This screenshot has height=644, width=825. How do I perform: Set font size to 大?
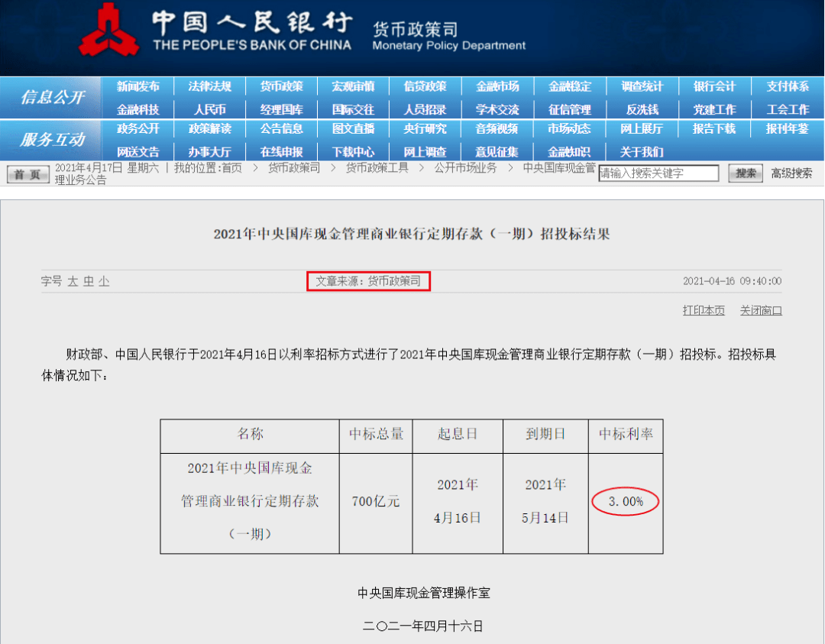pos(73,281)
